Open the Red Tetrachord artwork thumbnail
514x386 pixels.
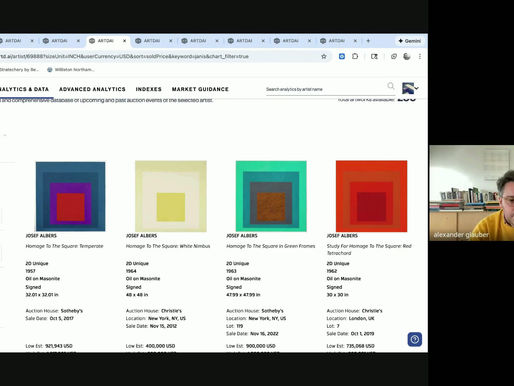[x=371, y=196]
